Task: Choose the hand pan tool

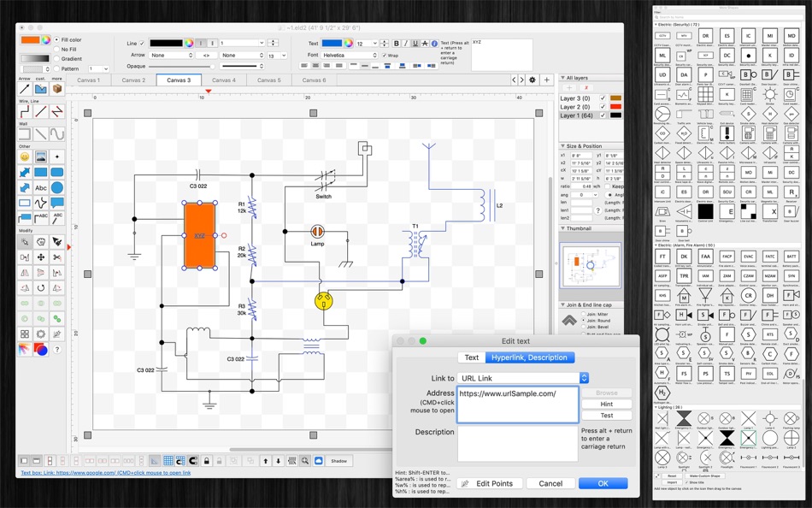Action: pyautogui.click(x=41, y=241)
